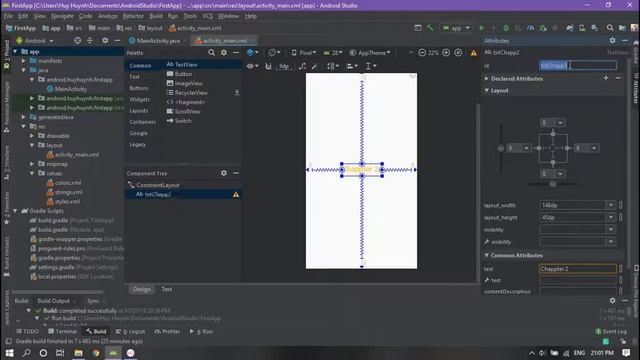Image resolution: width=640 pixels, height=360 pixels.
Task: Collapse the Layout section
Action: click(x=487, y=91)
